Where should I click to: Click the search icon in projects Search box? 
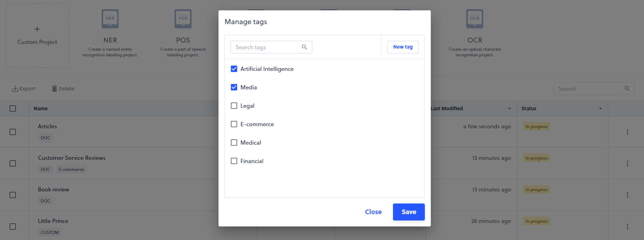click(627, 89)
